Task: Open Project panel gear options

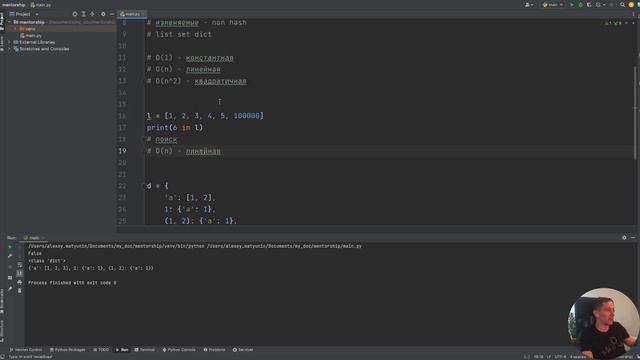Action: point(103,14)
